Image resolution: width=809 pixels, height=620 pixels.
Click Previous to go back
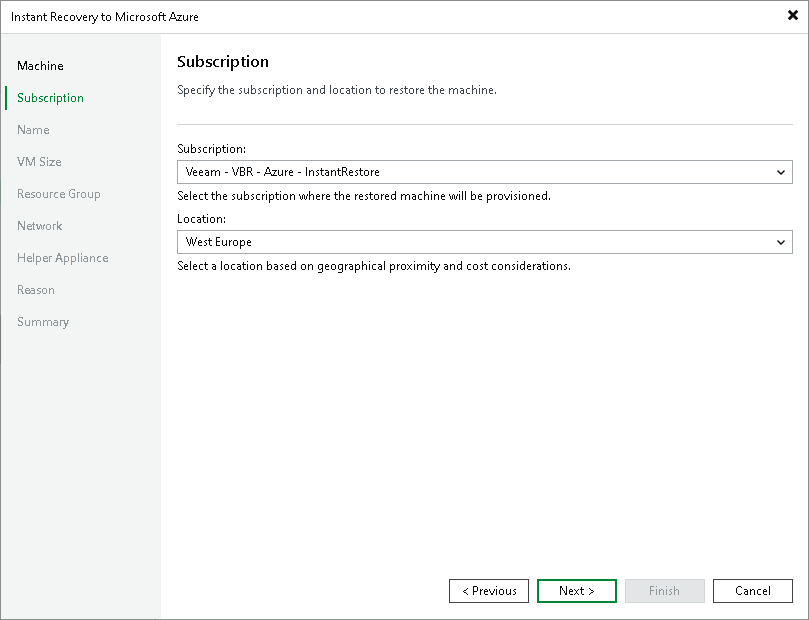pyautogui.click(x=488, y=590)
